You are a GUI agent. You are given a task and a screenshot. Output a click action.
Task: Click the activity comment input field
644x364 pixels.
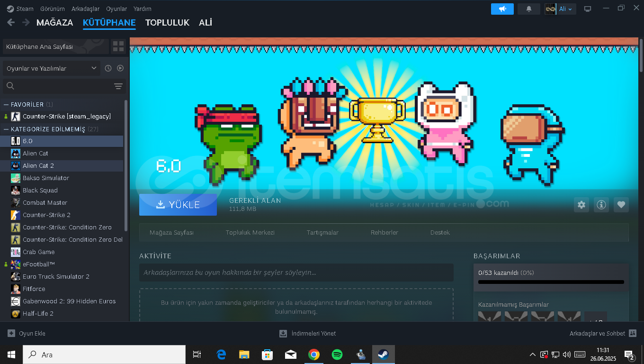296,273
